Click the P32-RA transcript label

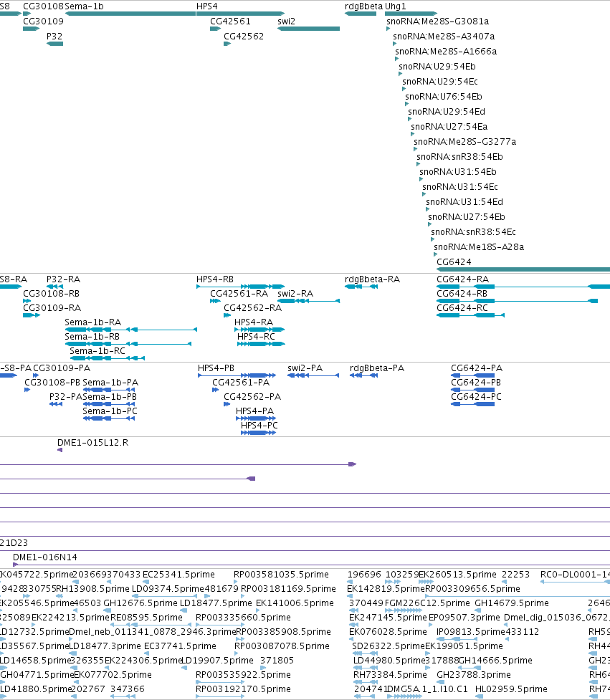tap(63, 279)
